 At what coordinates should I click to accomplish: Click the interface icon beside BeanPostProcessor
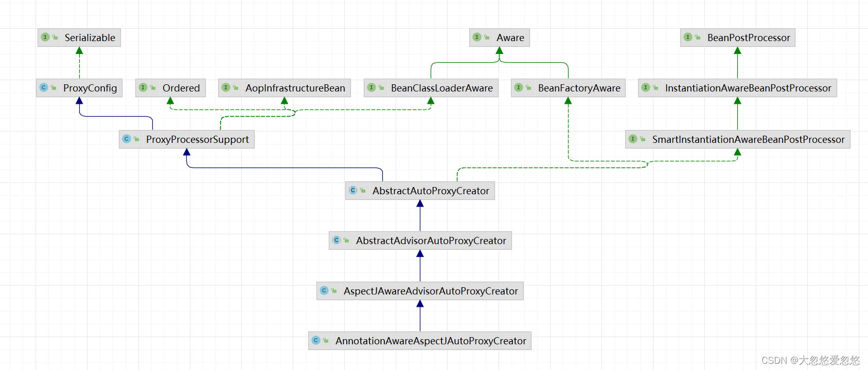click(x=688, y=37)
